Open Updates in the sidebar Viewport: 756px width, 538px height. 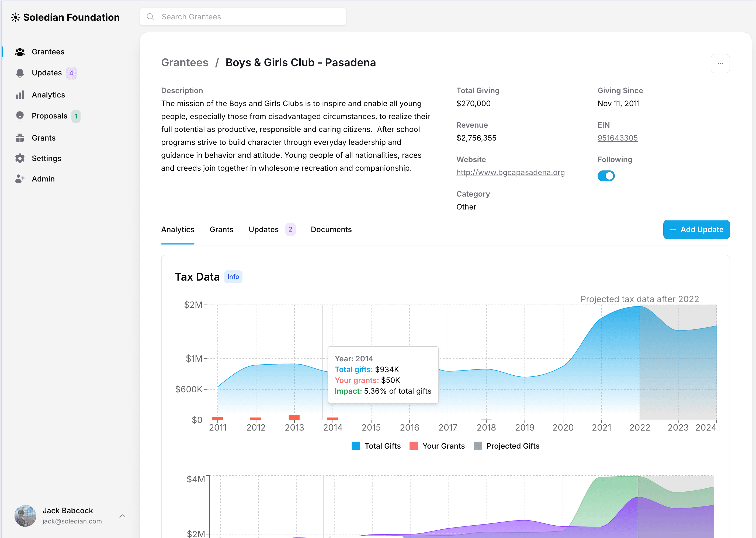(x=47, y=73)
